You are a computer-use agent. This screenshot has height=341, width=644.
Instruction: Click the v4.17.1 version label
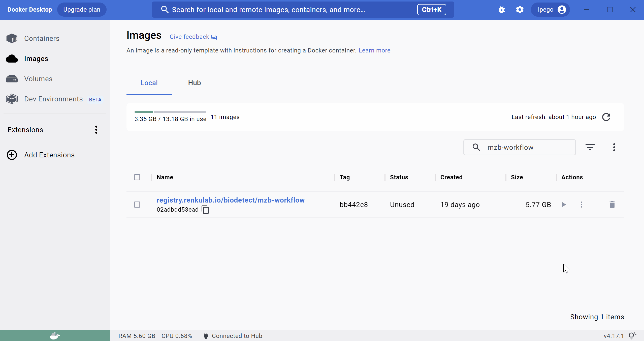pos(614,336)
